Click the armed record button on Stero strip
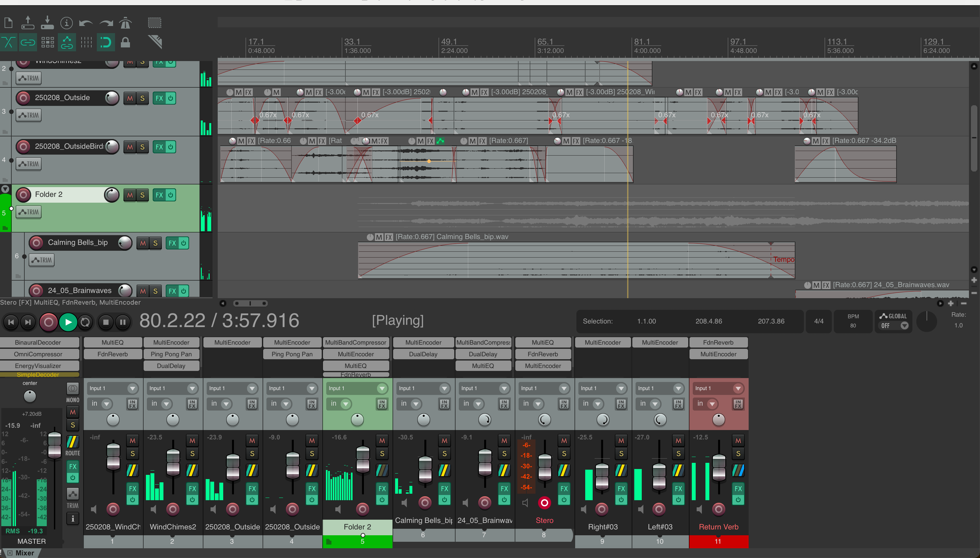This screenshot has height=558, width=980. tap(544, 502)
